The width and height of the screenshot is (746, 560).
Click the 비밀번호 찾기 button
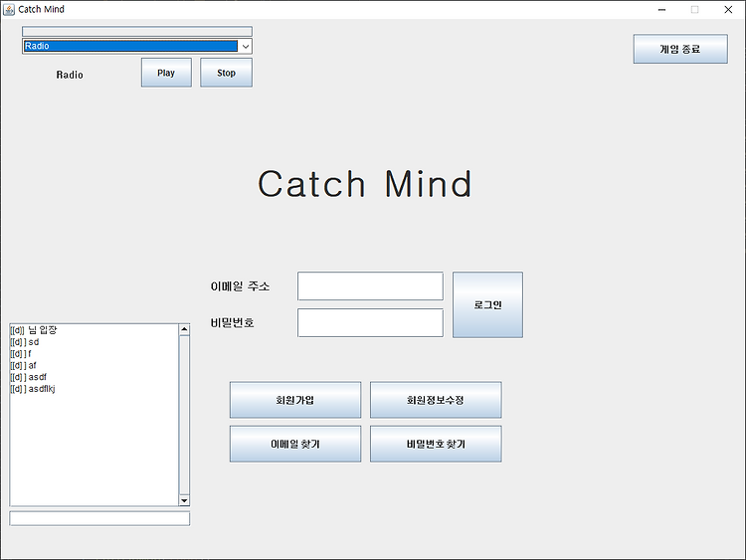[x=436, y=444]
